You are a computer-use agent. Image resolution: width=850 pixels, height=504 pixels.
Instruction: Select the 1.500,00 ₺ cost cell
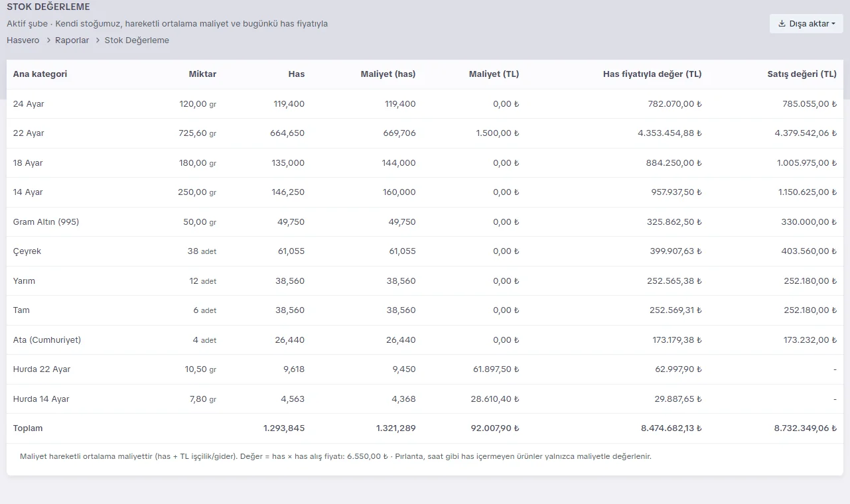[x=498, y=133]
